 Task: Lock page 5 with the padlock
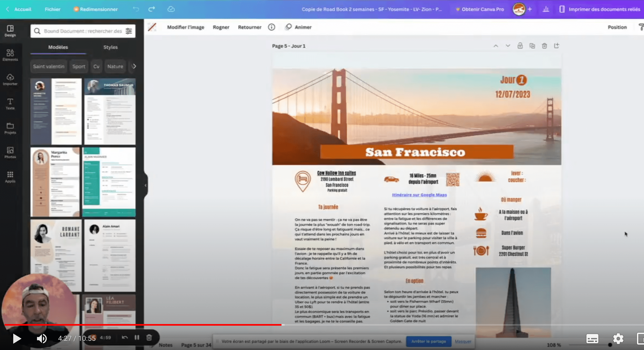point(520,46)
